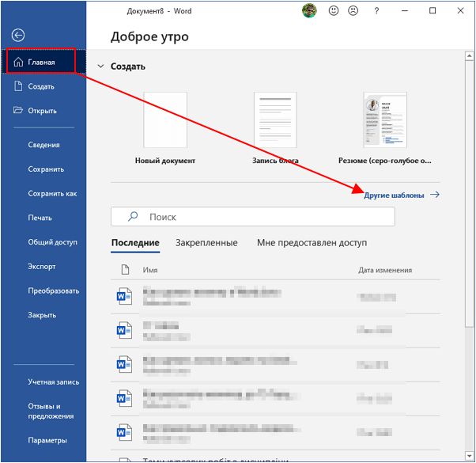476x463 pixels.
Task: Open the Печать page
Action: pyautogui.click(x=40, y=218)
